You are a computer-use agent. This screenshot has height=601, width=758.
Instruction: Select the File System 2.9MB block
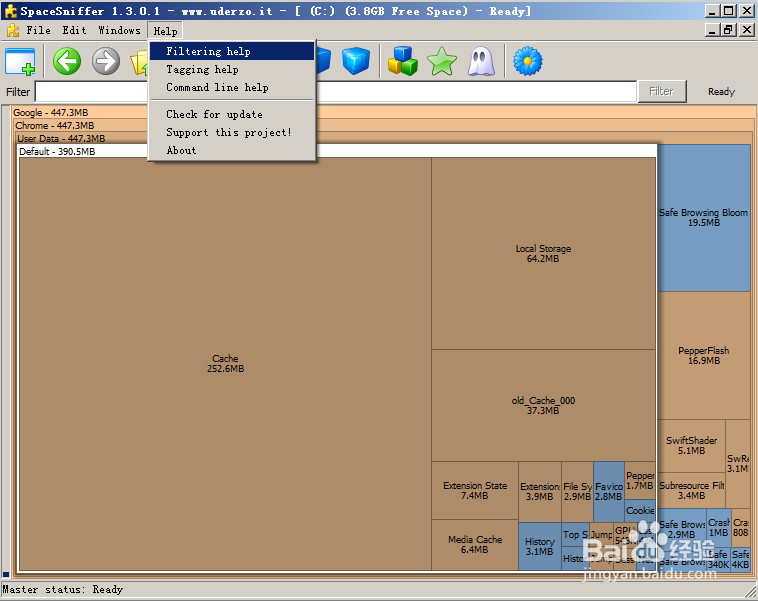(577, 491)
